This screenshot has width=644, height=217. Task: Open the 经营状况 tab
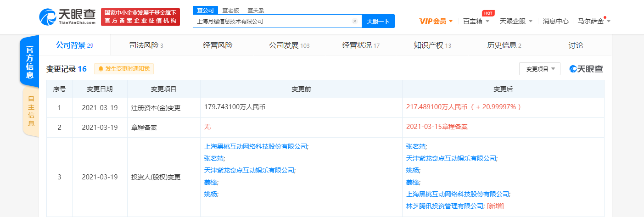[361, 45]
